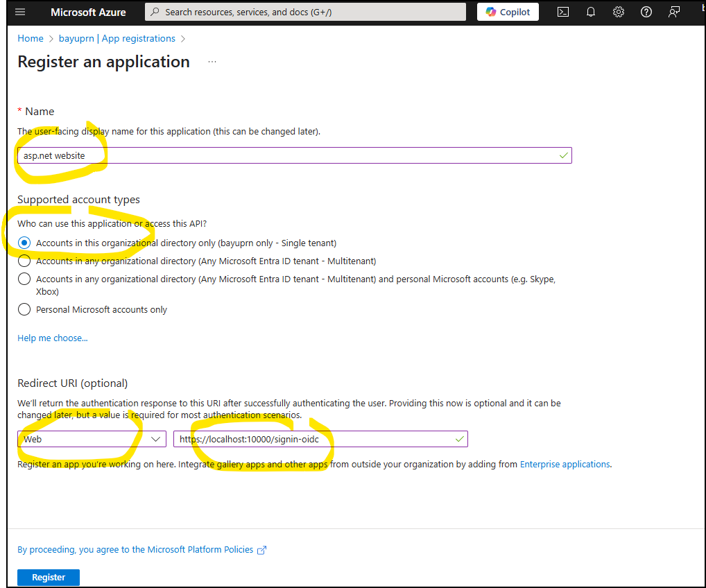Go to Home breadcrumb
The image size is (706, 588).
pos(30,38)
